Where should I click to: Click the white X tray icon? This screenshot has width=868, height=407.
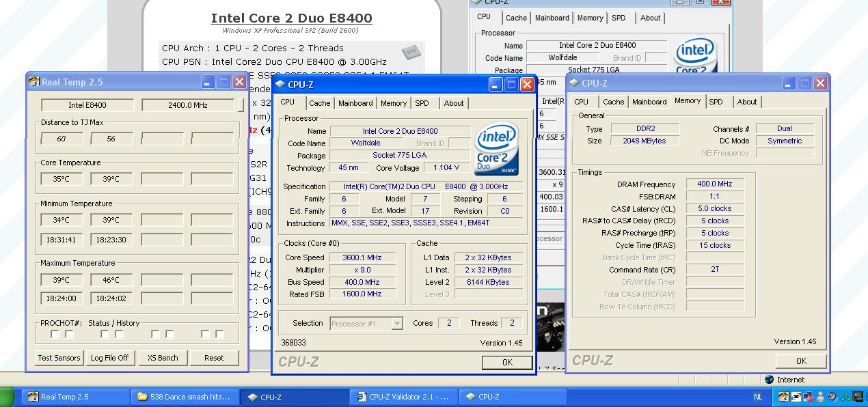coord(796,397)
